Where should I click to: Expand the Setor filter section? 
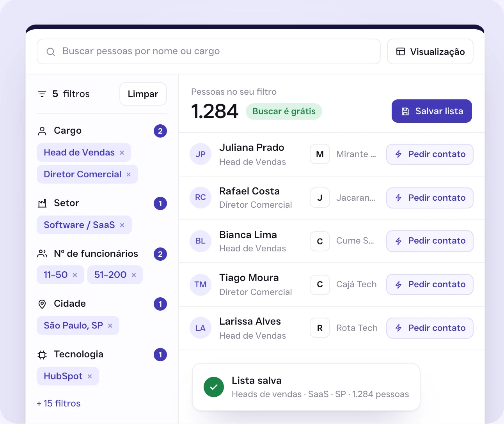click(x=102, y=203)
